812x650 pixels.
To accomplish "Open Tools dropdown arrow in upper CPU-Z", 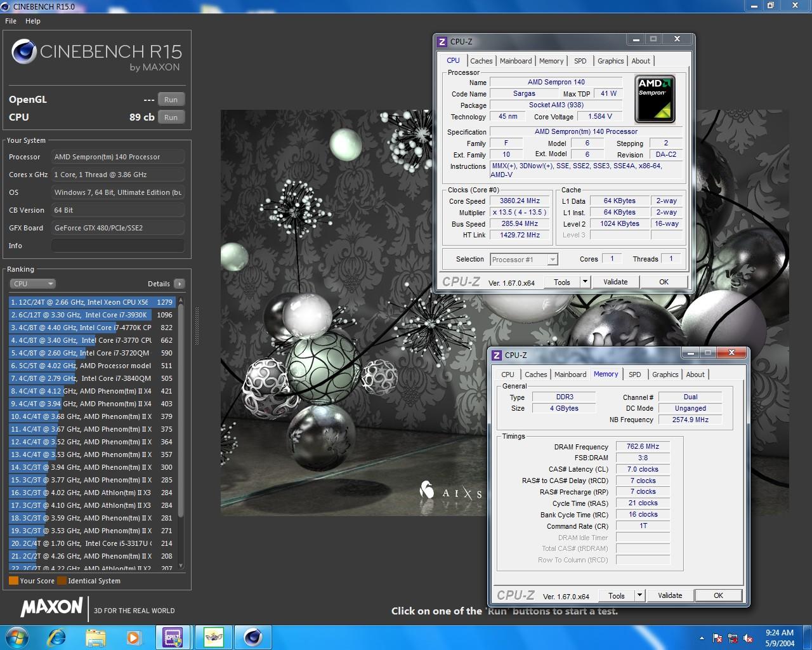I will click(x=585, y=282).
